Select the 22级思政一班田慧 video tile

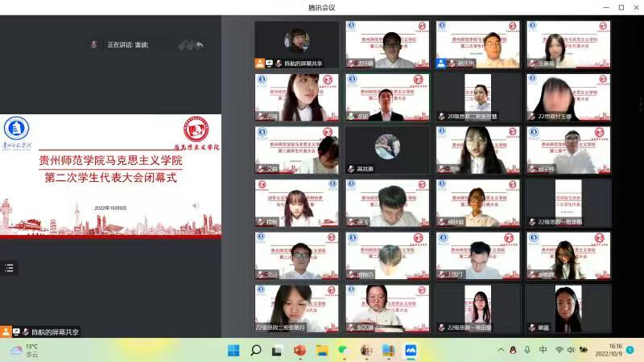point(478,308)
